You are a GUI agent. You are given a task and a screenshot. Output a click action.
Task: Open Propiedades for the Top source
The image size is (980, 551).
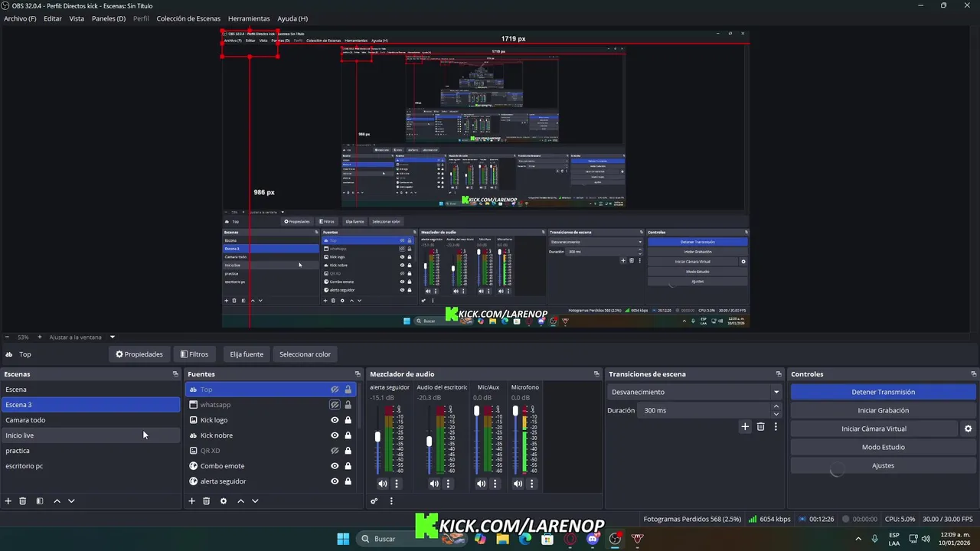(139, 354)
